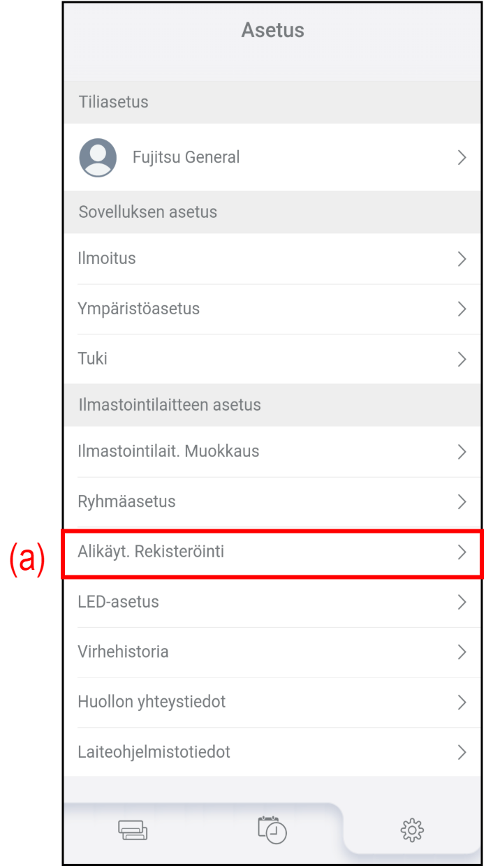Expand the Ilmoitus row arrow

(x=462, y=259)
